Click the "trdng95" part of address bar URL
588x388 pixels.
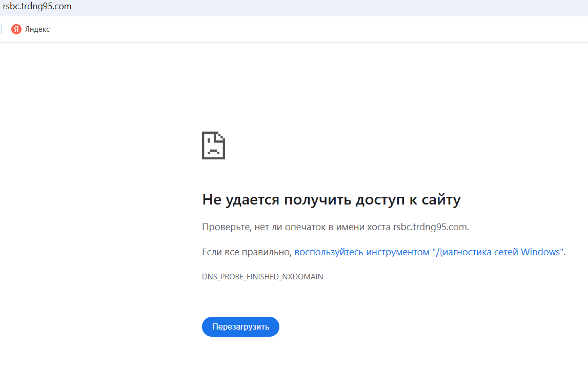38,7
